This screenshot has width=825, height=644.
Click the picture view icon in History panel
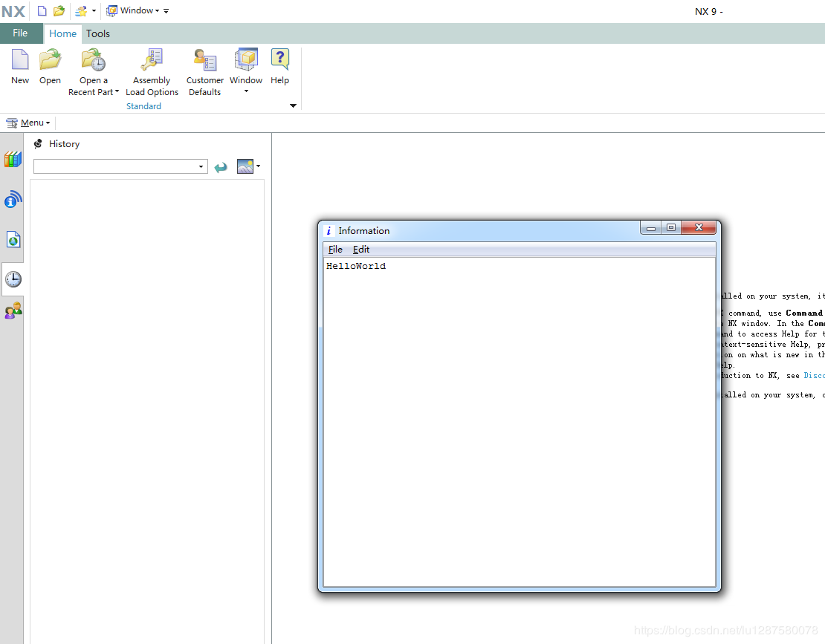245,166
